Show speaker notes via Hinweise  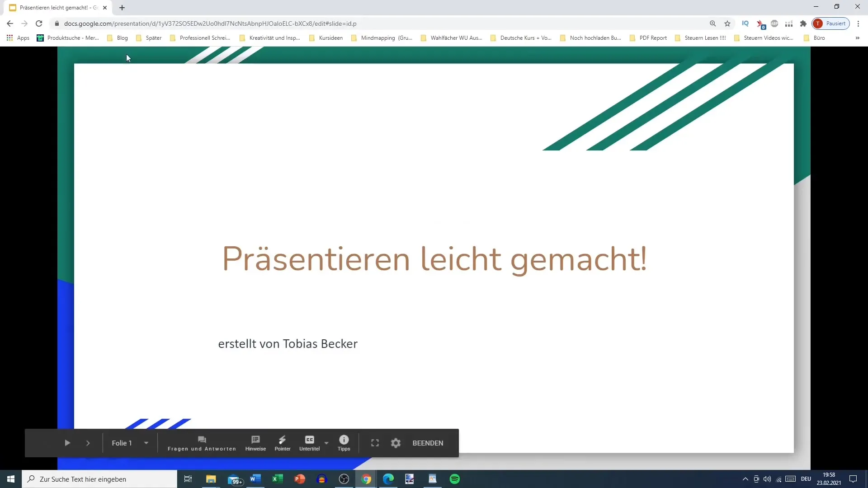pos(255,443)
